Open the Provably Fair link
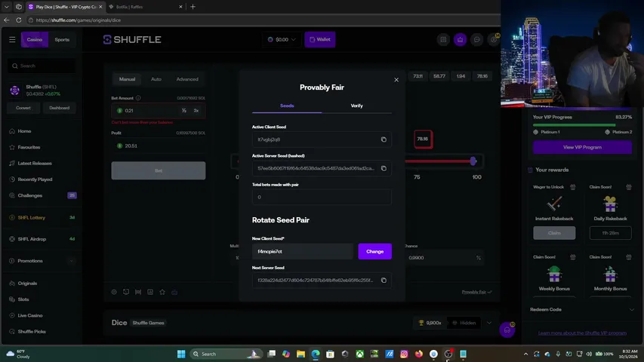This screenshot has width=644, height=362. click(x=476, y=292)
